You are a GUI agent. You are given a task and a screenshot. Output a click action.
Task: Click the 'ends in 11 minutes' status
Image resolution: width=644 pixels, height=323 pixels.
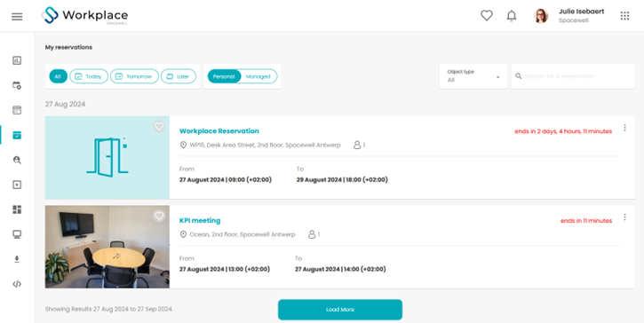pyautogui.click(x=586, y=221)
